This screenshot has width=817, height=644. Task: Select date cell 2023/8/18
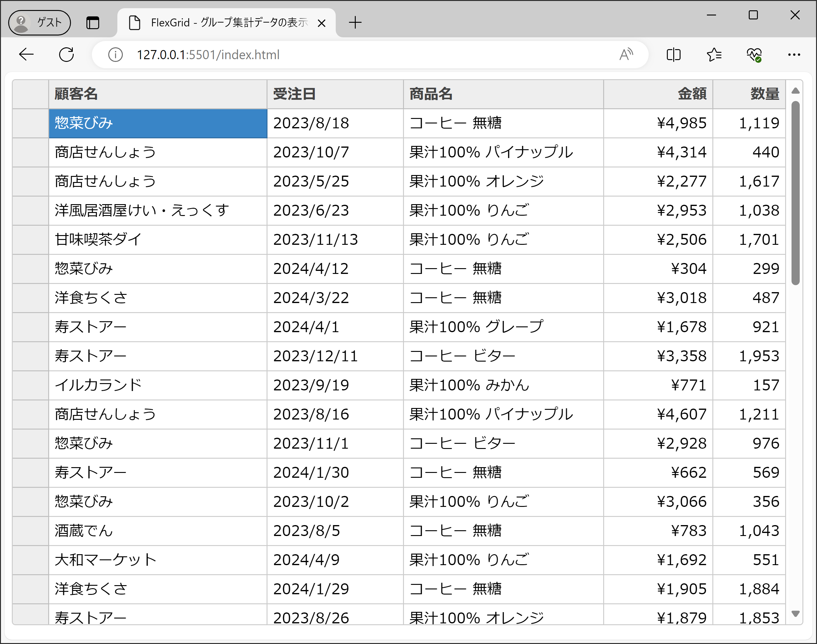335,123
